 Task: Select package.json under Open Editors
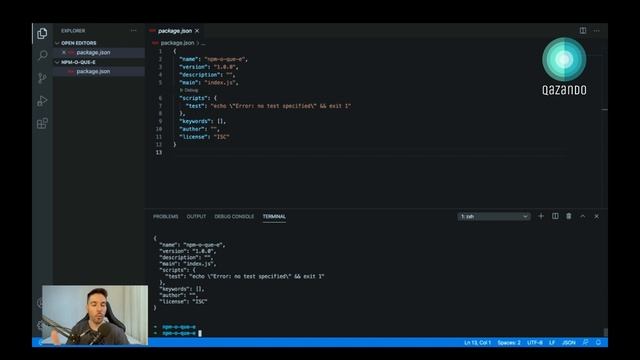(x=93, y=52)
